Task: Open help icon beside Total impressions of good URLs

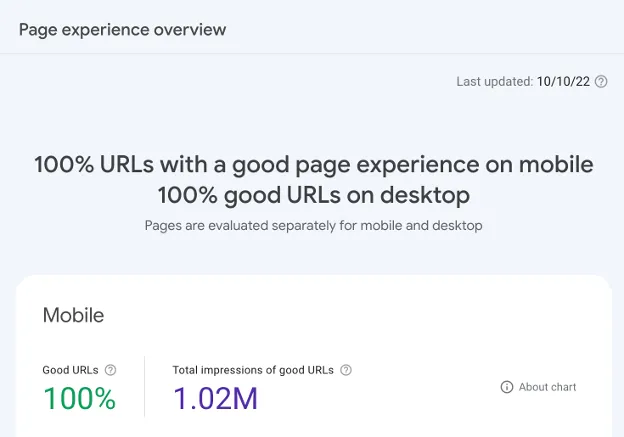Action: point(346,370)
